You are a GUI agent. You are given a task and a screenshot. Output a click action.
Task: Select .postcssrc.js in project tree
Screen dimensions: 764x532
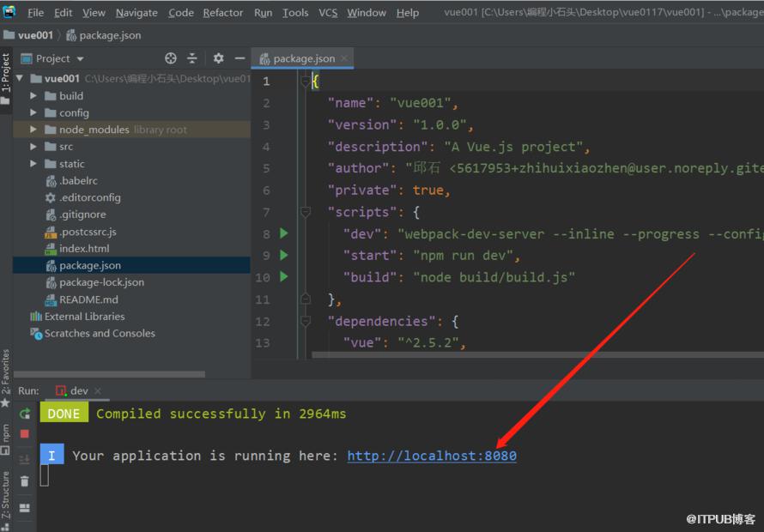pos(88,232)
